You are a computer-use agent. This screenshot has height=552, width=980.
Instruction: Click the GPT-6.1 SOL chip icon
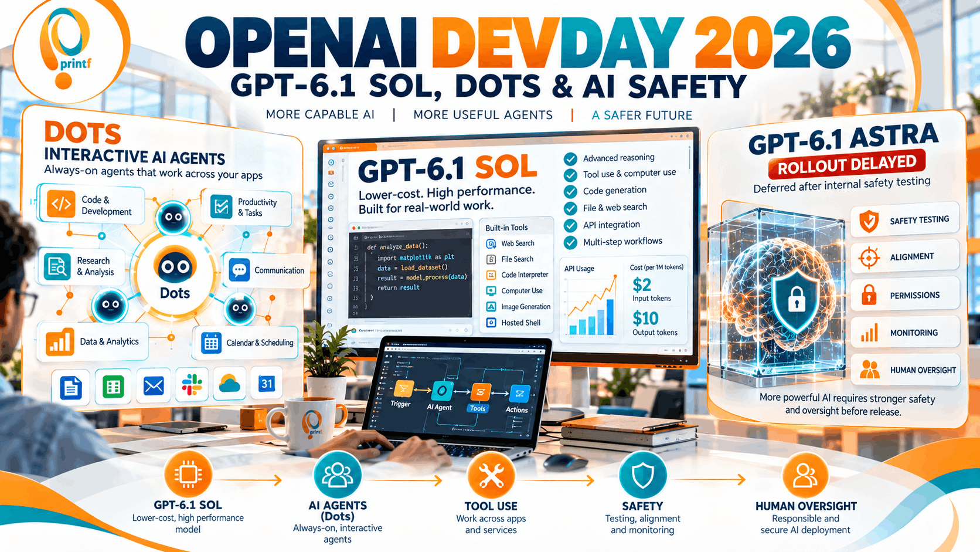[188, 474]
